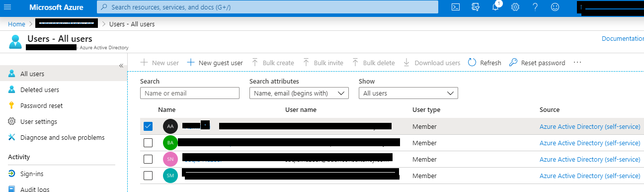Go to Home breadcrumb
This screenshot has width=644, height=192.
(16, 24)
